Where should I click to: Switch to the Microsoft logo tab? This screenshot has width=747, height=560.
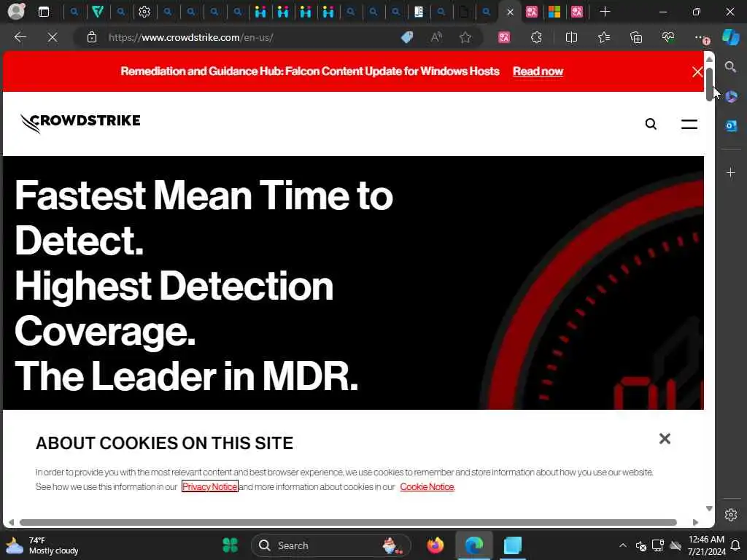click(x=554, y=12)
